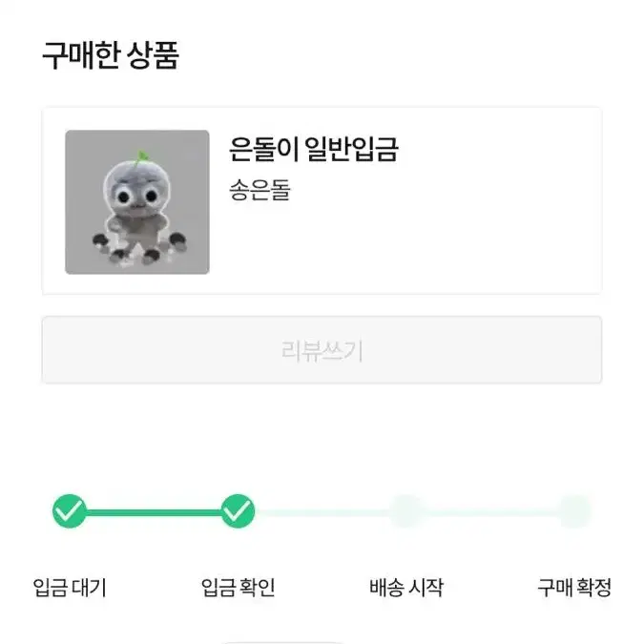Screen dimensions: 644x644
Task: Select the 입금 대기 step label
Action: coord(70,588)
